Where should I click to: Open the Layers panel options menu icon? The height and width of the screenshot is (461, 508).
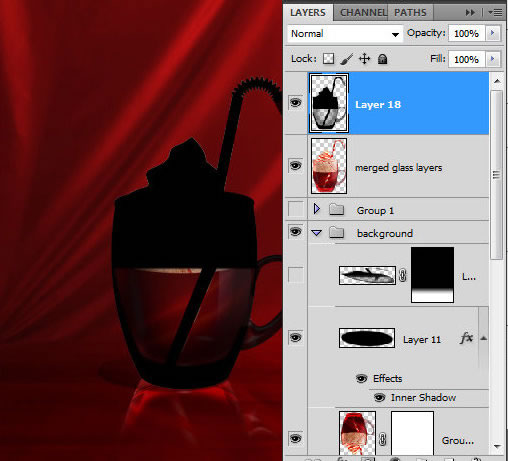495,13
